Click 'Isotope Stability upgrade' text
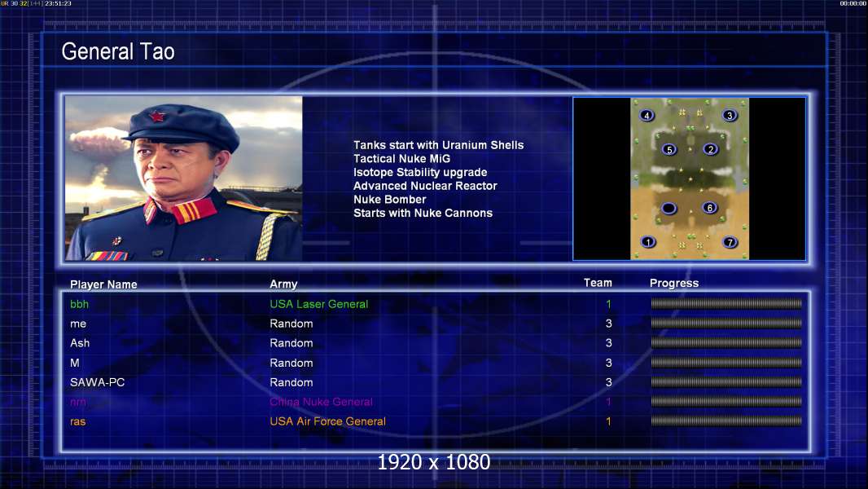868x489 pixels. (420, 172)
